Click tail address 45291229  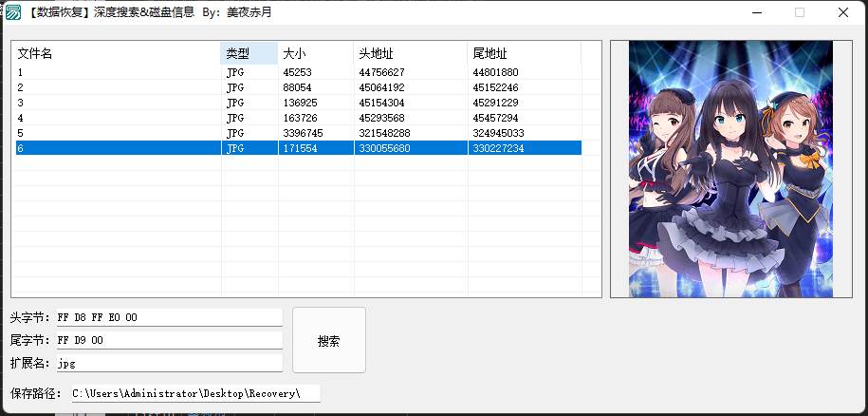pyautogui.click(x=495, y=103)
